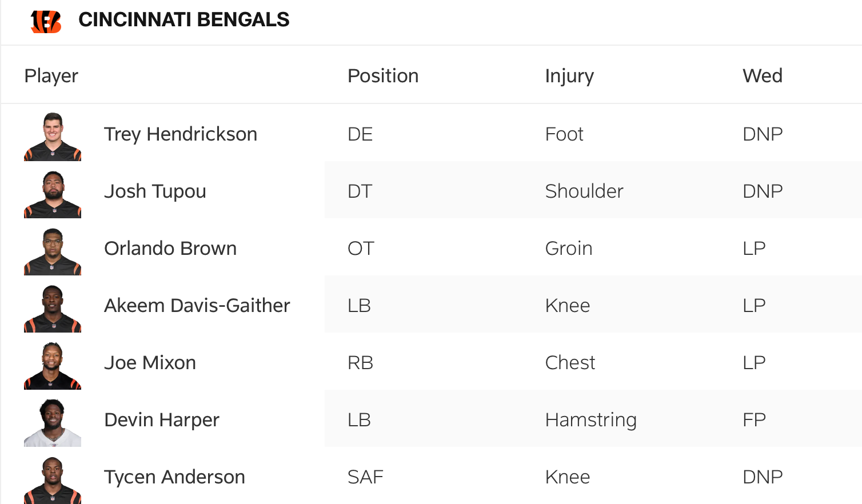This screenshot has width=862, height=504.
Task: Open the Trey Hendrickson player link
Action: [181, 134]
